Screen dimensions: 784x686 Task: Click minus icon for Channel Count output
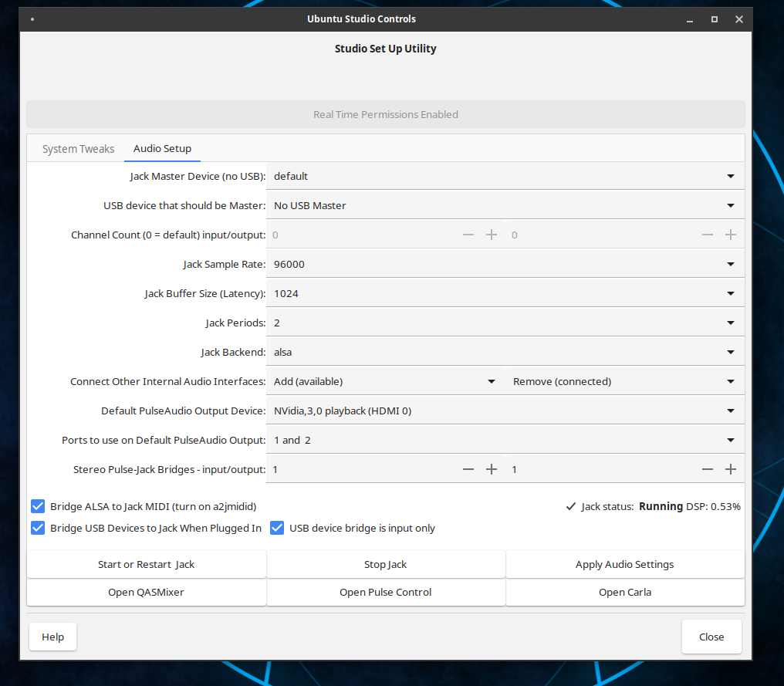pyautogui.click(x=707, y=235)
